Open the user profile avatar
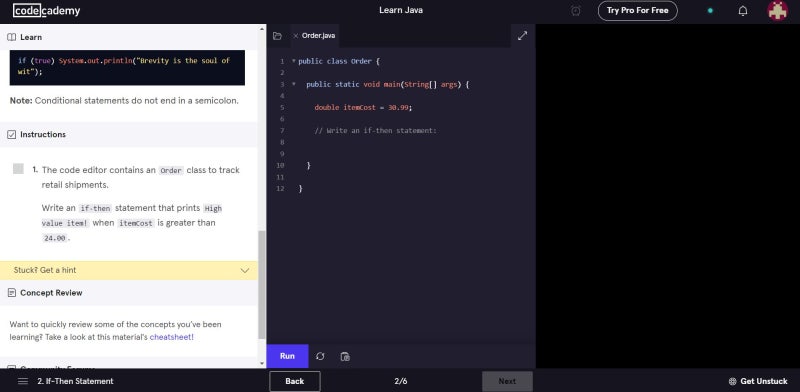The height and width of the screenshot is (392, 800). click(x=778, y=11)
